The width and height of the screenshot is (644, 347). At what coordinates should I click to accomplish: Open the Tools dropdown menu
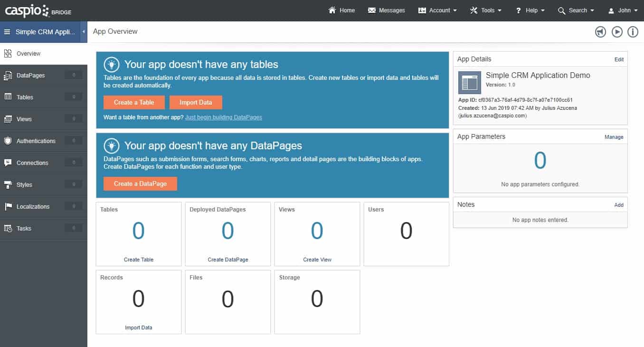486,10
